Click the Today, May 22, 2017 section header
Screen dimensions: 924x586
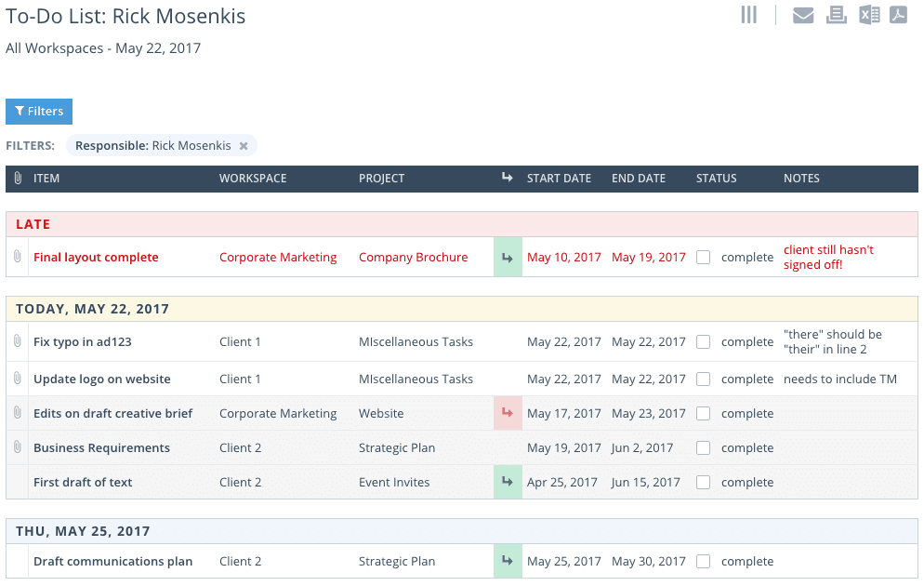tap(461, 309)
